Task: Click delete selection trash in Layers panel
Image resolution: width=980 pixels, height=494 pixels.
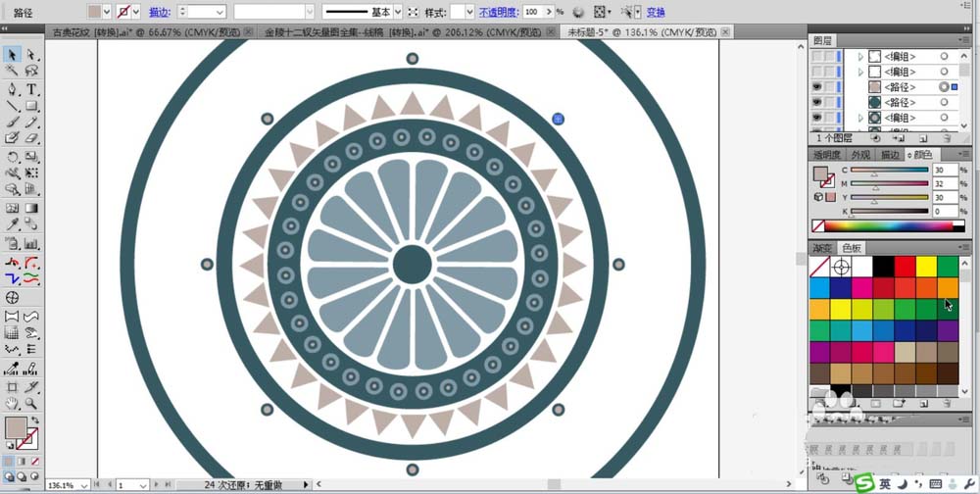Action: point(947,138)
